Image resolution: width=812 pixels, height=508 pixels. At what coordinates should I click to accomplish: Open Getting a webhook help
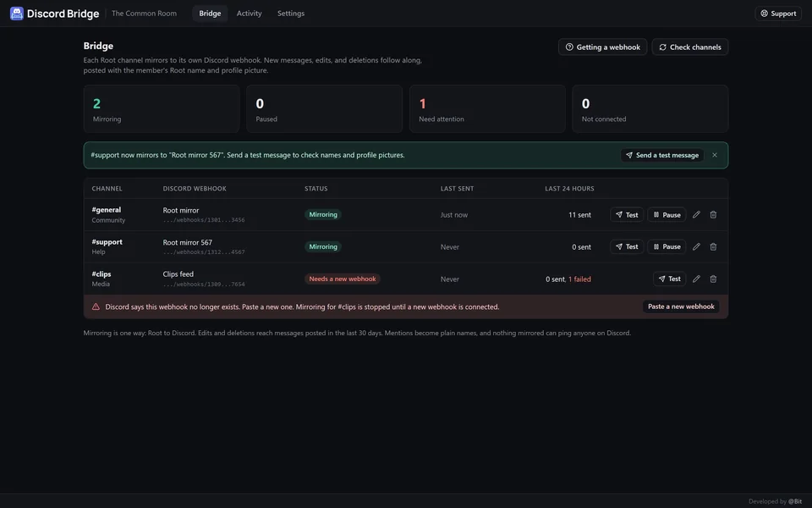point(602,47)
